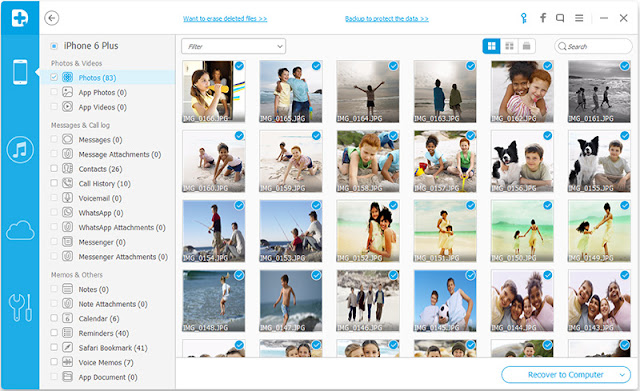Toggle the Photos (83) checkbox
The width and height of the screenshot is (640, 391).
(54, 77)
